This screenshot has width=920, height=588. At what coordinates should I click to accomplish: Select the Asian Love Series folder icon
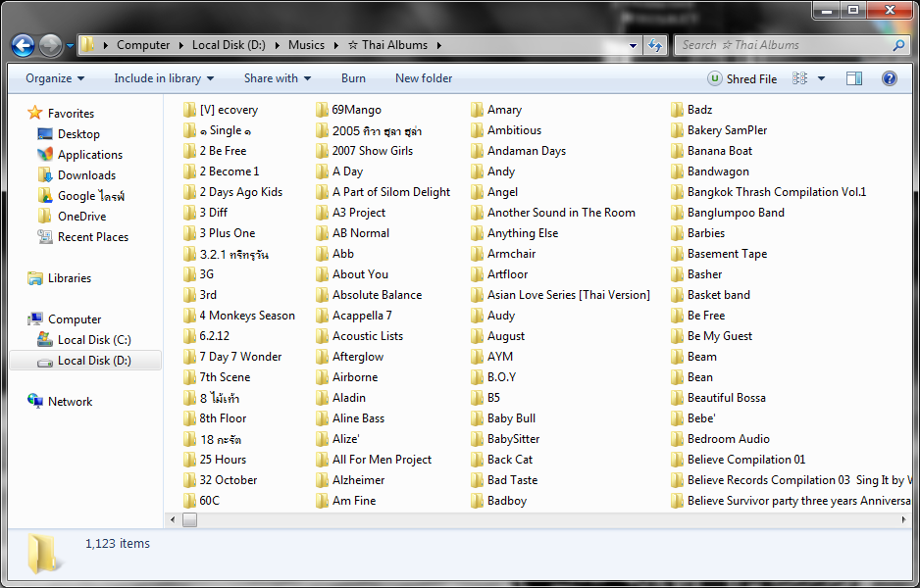click(477, 295)
